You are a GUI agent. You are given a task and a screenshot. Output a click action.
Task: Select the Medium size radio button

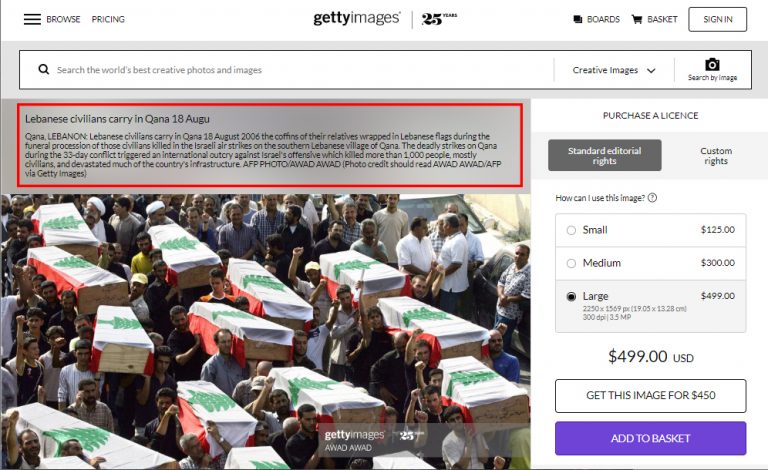[x=571, y=263]
